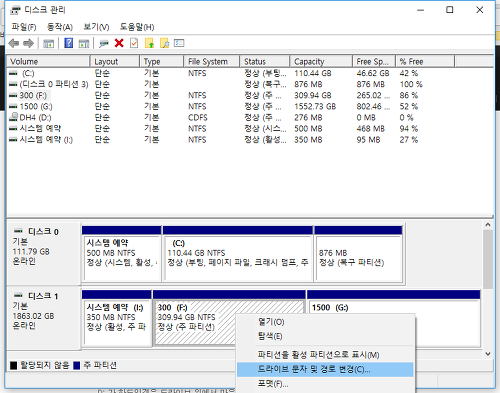The height and width of the screenshot is (393, 500).
Task: Click the 110.44 GB capacity cell
Action: coord(313,73)
